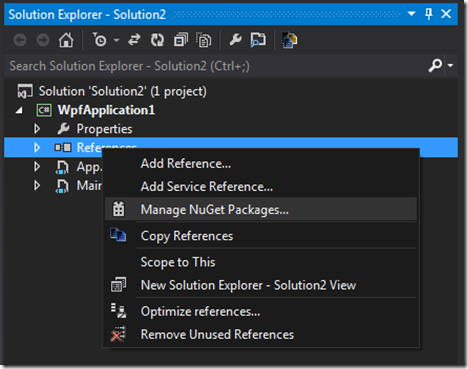This screenshot has height=369, width=468.
Task: Collapse the WpfApplication1 project node
Action: tap(19, 110)
